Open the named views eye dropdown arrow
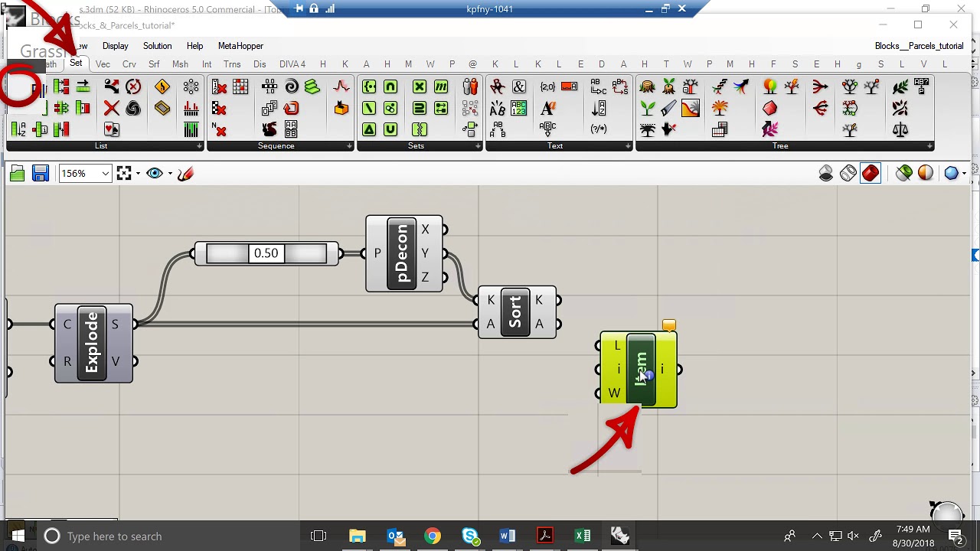Screen dimensions: 980x551 click(170, 174)
